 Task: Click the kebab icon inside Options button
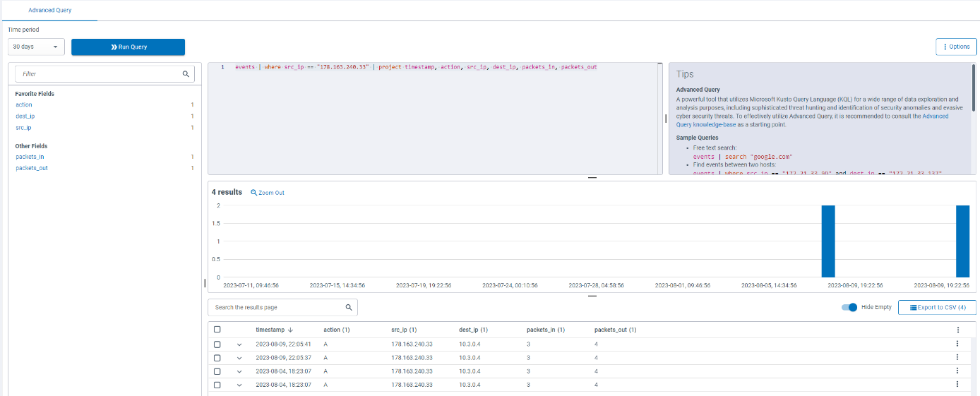pos(945,47)
